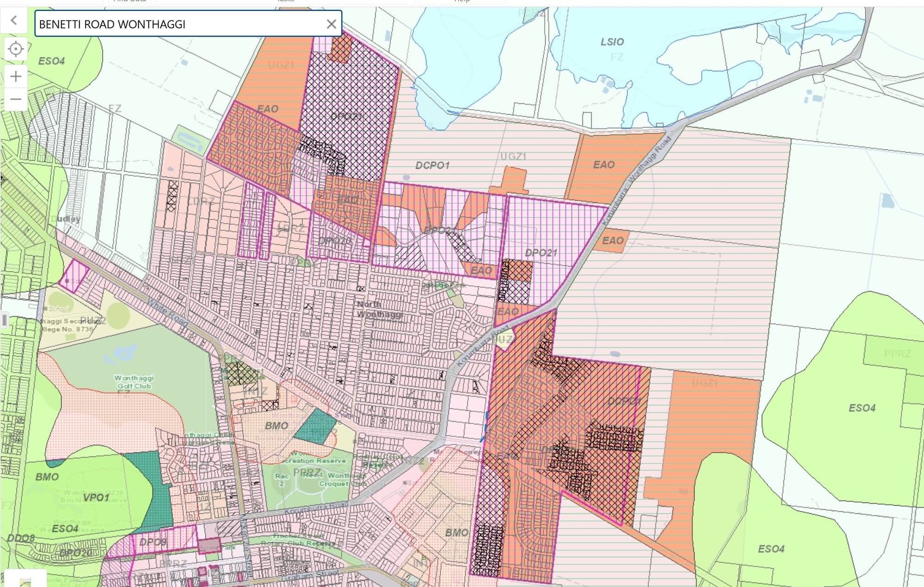924x587 pixels.
Task: Open the Help dropdown
Action: [x=462, y=2]
